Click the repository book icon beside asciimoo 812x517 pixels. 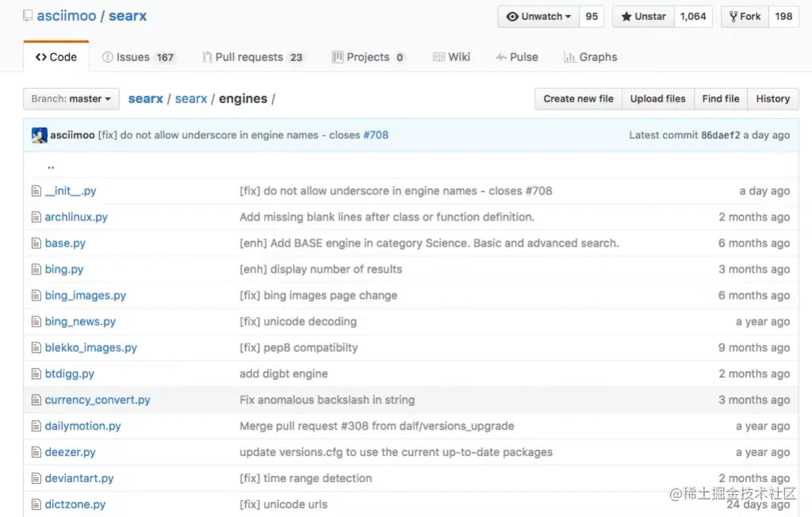tap(28, 16)
